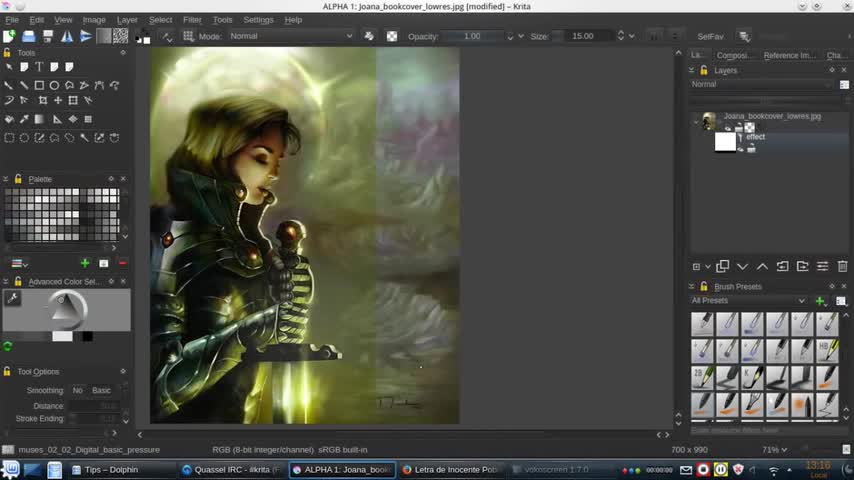This screenshot has height=480, width=854.
Task: Toggle preserve alpha in the toolbar
Action: coord(392,36)
